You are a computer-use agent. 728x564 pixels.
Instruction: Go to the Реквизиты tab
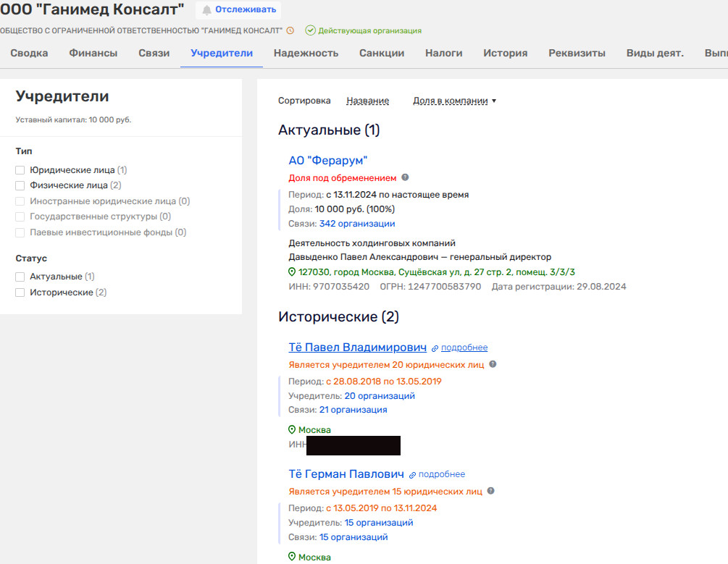[x=577, y=53]
